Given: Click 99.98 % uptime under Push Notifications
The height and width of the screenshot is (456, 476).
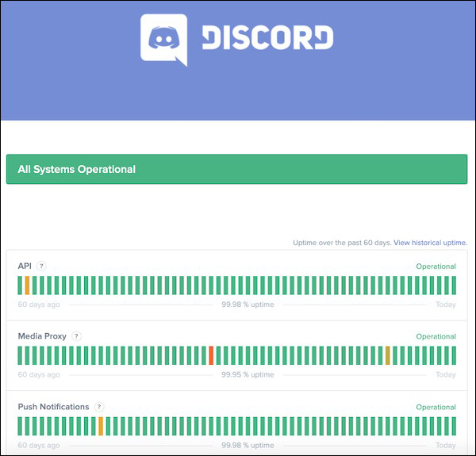Looking at the screenshot, I should pos(248,445).
